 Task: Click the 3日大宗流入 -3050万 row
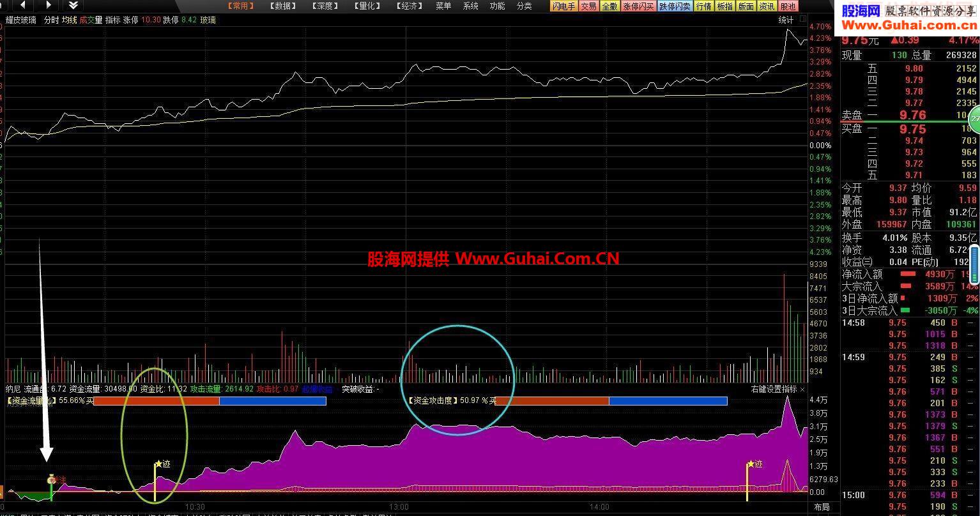point(910,310)
